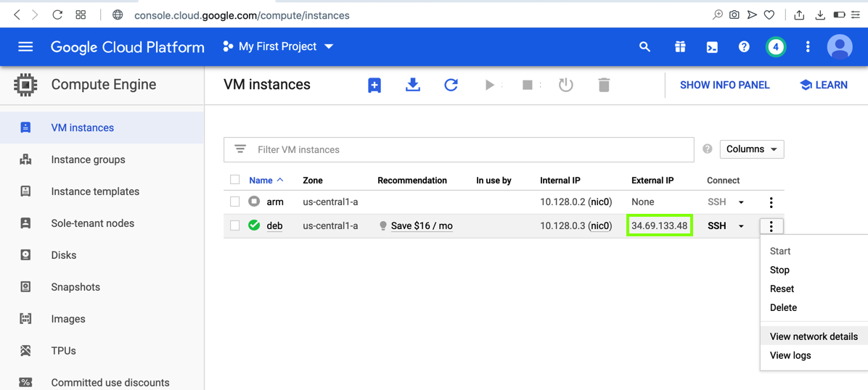Check the deb instance checkbox
This screenshot has width=868, height=390.
[x=234, y=225]
